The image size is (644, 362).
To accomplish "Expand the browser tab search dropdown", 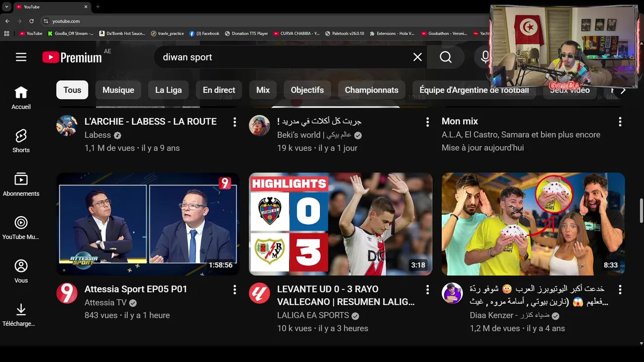I will pyautogui.click(x=7, y=7).
